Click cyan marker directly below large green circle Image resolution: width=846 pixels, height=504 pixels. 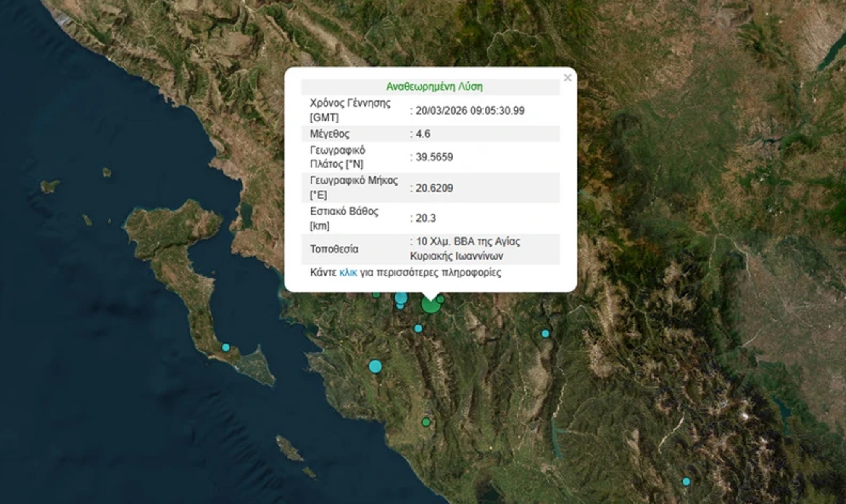[418, 328]
